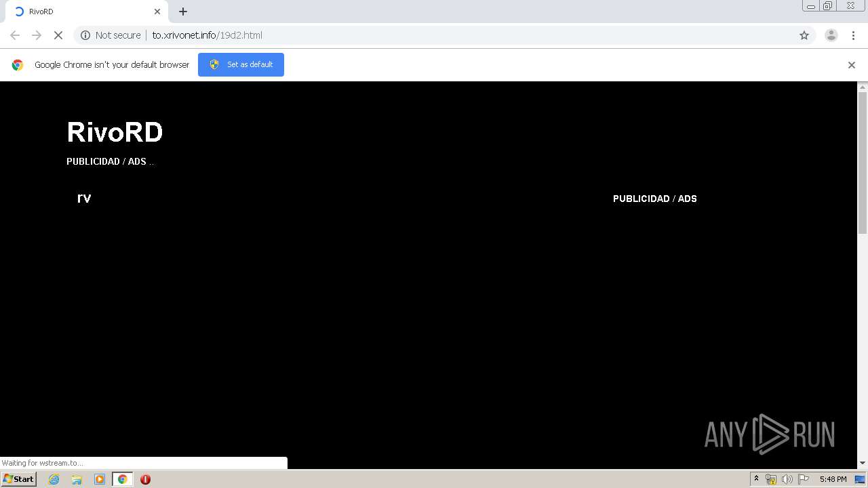This screenshot has width=868, height=488.
Task: Click the scrollbar up arrow
Action: 863,87
